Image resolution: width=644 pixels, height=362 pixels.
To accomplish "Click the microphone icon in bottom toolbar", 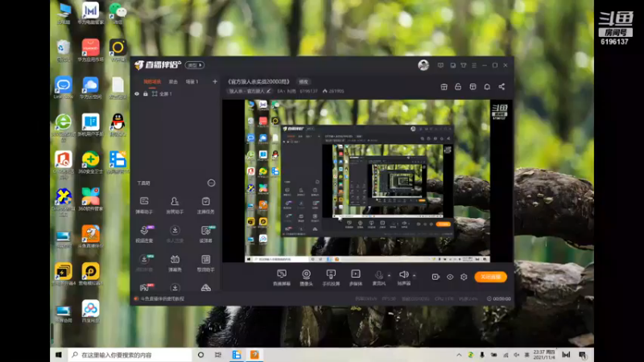I will point(378,274).
